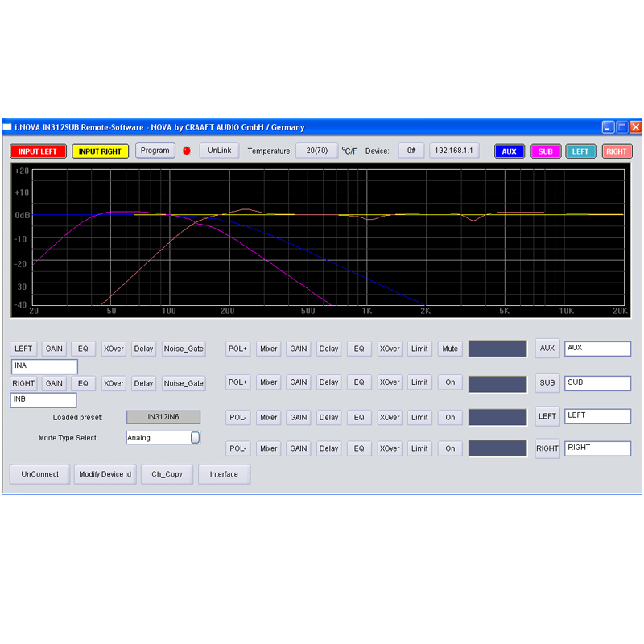This screenshot has height=644, width=644.
Task: Toggle the On button on LEFT output row
Action: tap(450, 418)
